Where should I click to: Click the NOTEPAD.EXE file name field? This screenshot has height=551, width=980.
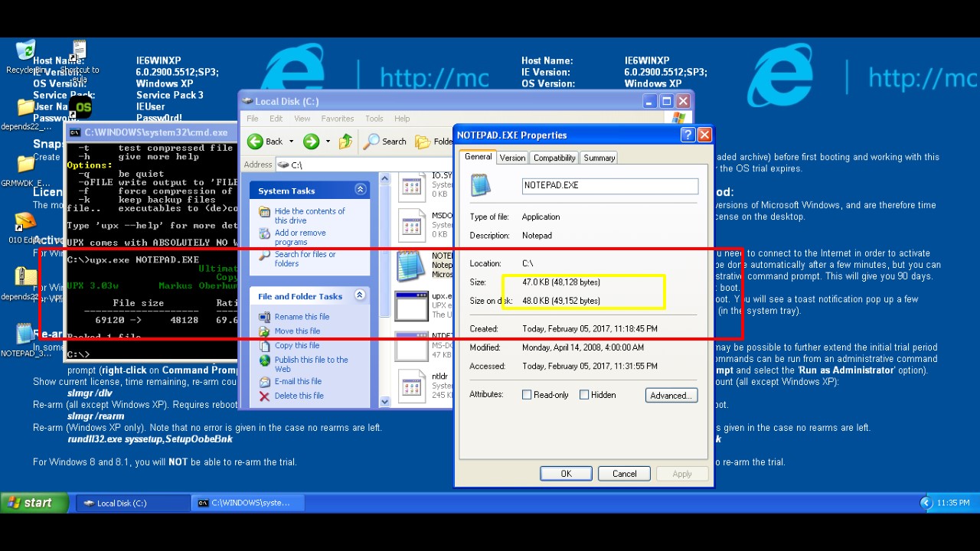(x=610, y=186)
